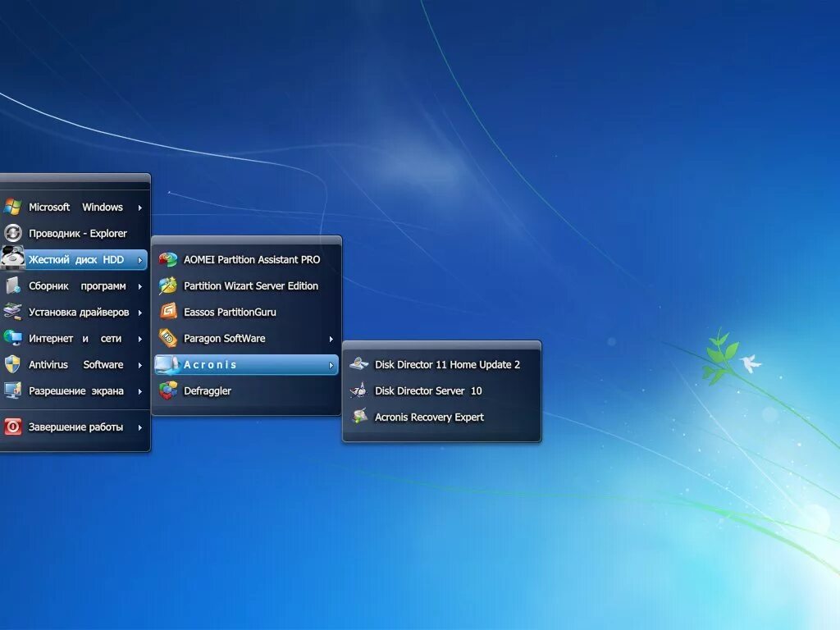This screenshot has height=630, width=840.
Task: Click the Интернет и сети globe icon
Action: 12,338
